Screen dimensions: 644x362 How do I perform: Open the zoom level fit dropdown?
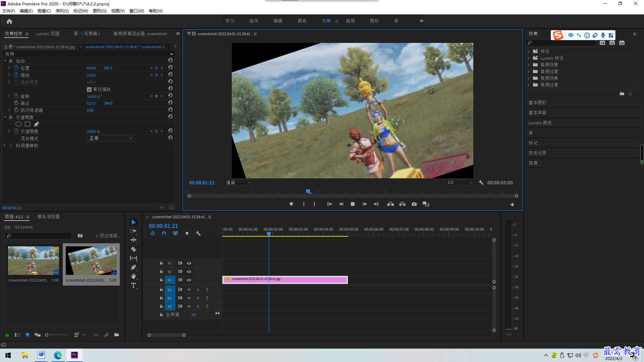tap(238, 183)
